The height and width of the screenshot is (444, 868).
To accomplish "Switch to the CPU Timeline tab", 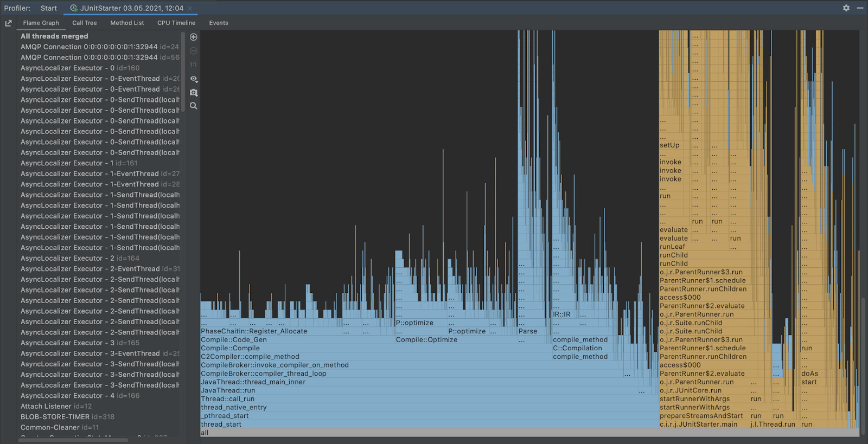I will click(176, 23).
